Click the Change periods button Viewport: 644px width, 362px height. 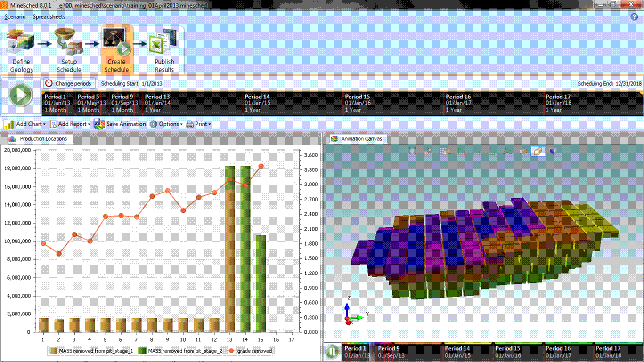click(69, 83)
